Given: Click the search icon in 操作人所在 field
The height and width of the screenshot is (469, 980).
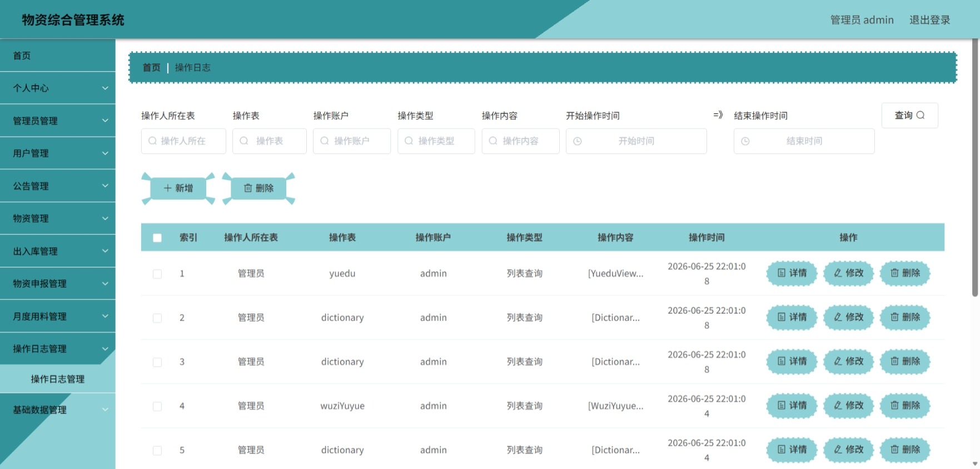Looking at the screenshot, I should [x=152, y=141].
